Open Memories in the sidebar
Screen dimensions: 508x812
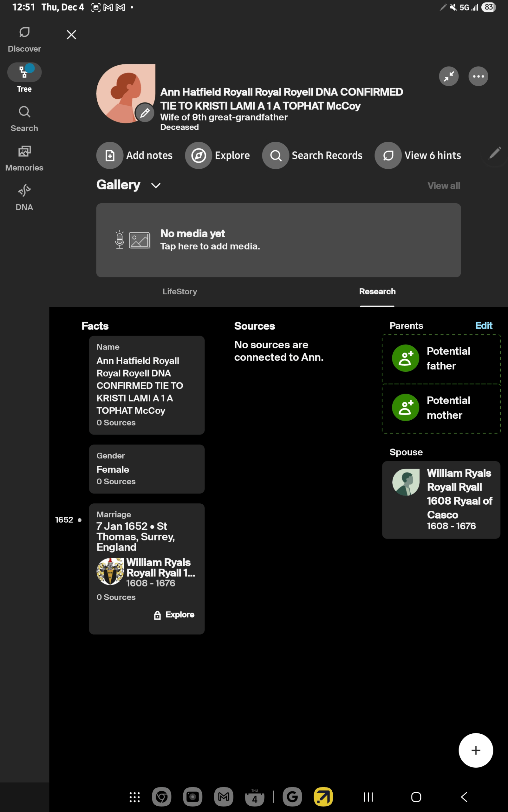pos(24,158)
